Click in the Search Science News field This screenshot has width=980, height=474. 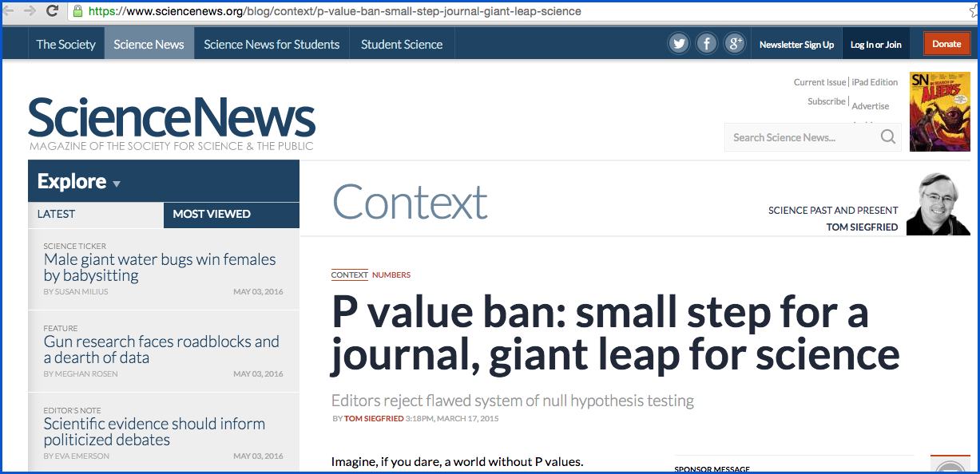[799, 137]
